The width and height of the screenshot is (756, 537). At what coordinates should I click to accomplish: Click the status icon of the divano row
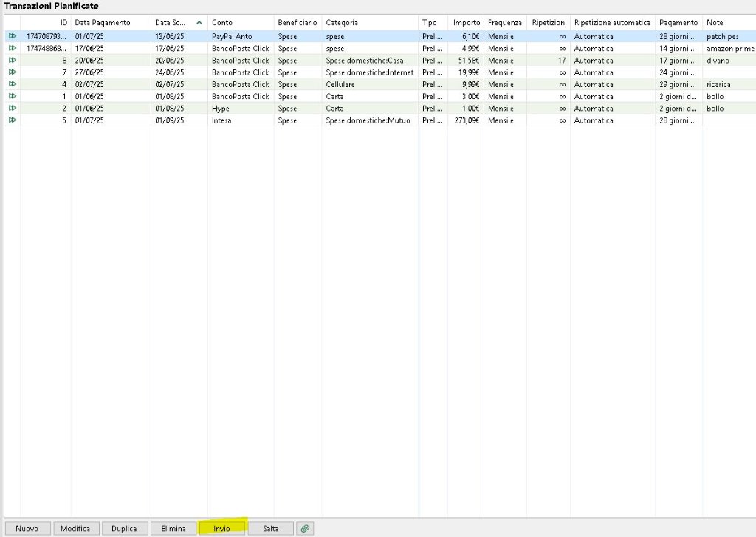click(x=12, y=61)
